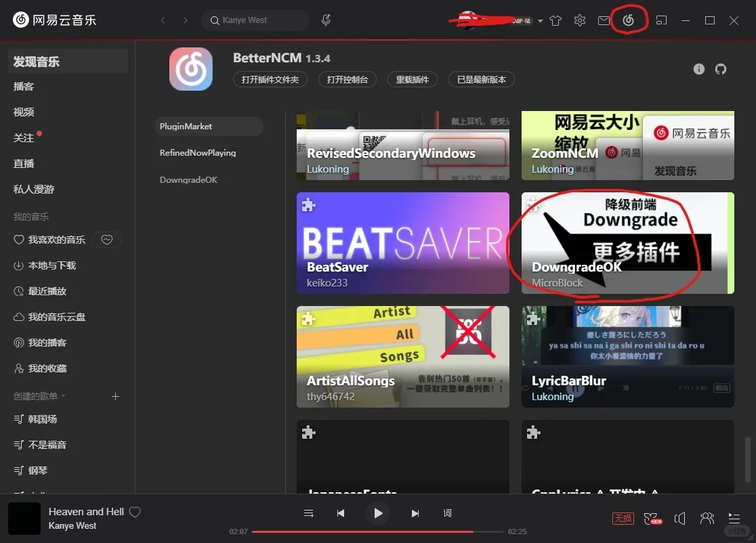This screenshot has width=756, height=543.
Task: Click 打开控制台 button
Action: tap(347, 79)
